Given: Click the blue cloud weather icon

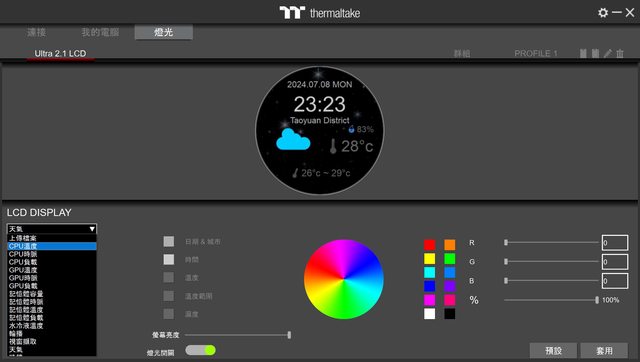Looking at the screenshot, I should tap(293, 140).
